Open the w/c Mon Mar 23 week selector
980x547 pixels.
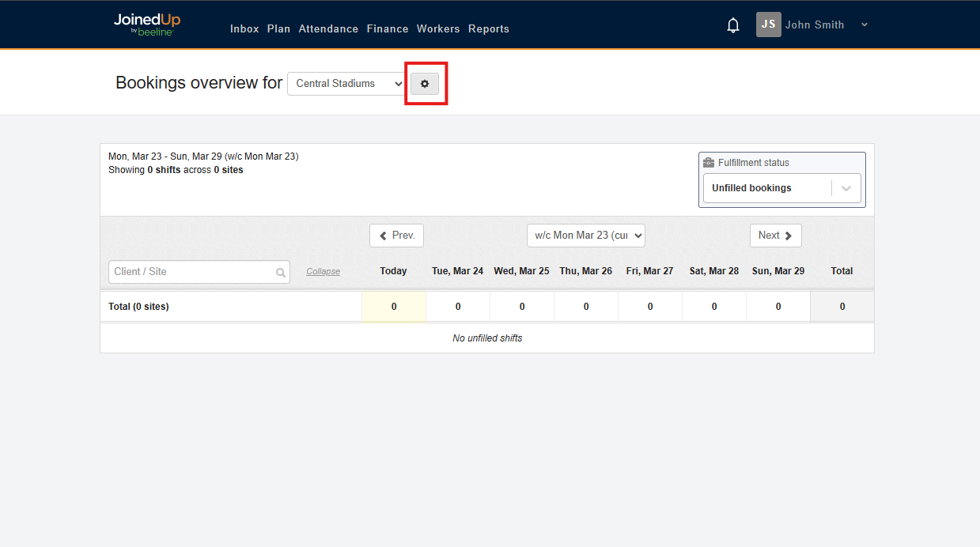click(585, 235)
